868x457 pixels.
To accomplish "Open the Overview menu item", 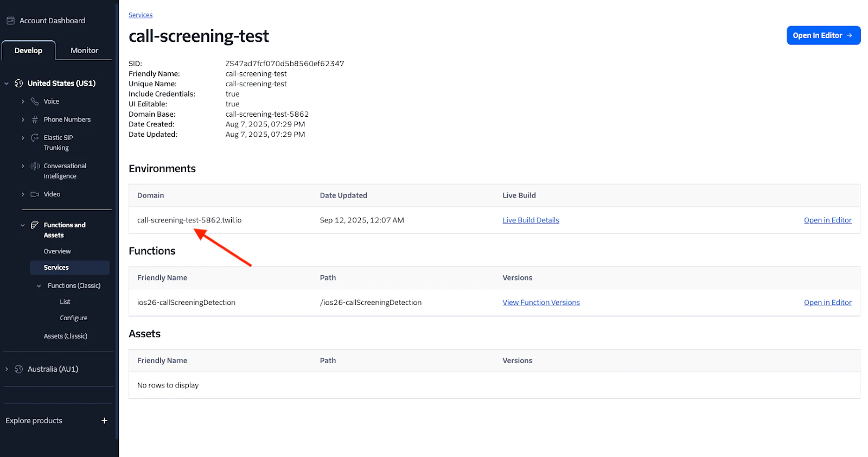I will (x=57, y=251).
